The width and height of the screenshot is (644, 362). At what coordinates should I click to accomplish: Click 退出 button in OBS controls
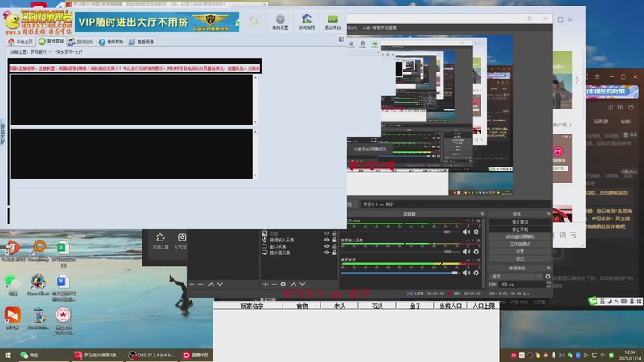pos(520,259)
